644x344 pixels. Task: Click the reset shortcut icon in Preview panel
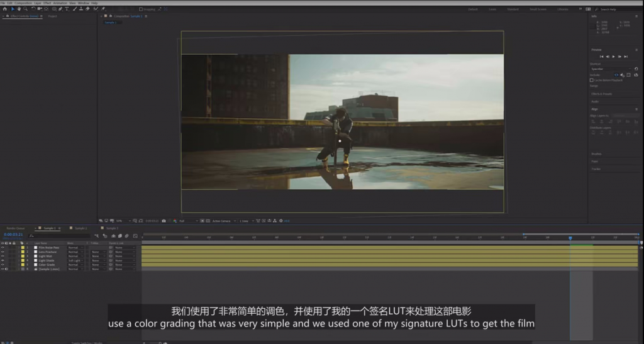636,69
